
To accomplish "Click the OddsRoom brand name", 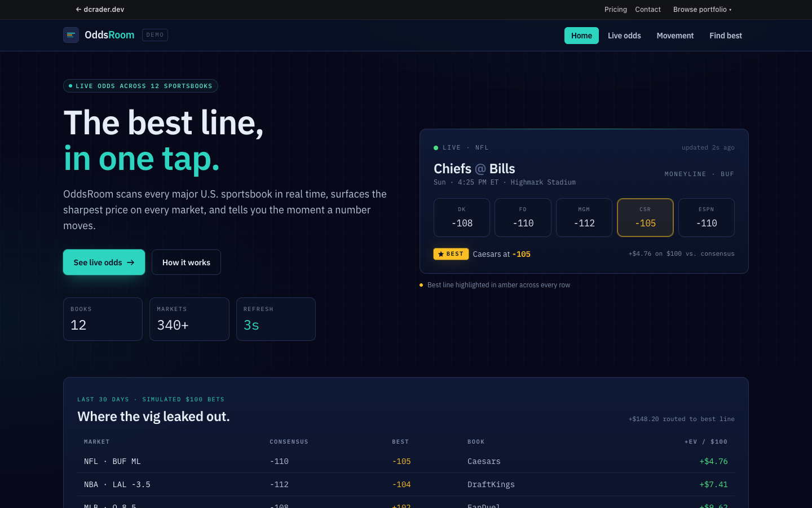I will tap(109, 35).
